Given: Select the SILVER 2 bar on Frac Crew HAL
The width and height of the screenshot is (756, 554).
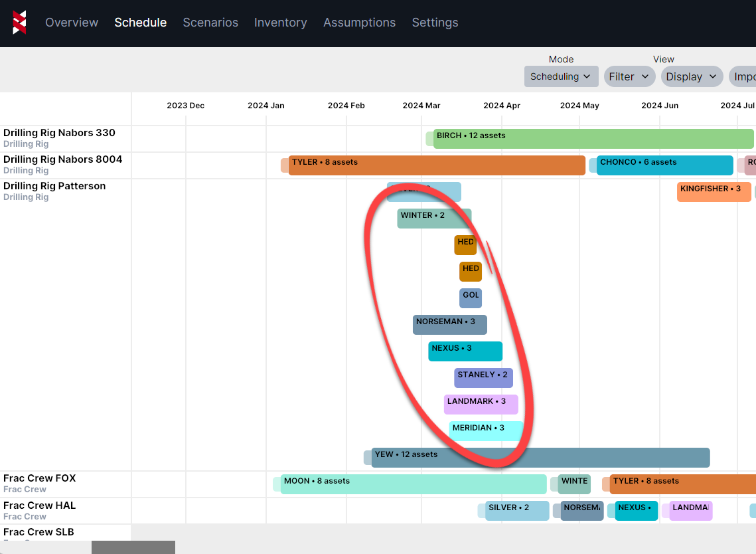Looking at the screenshot, I should [516, 511].
